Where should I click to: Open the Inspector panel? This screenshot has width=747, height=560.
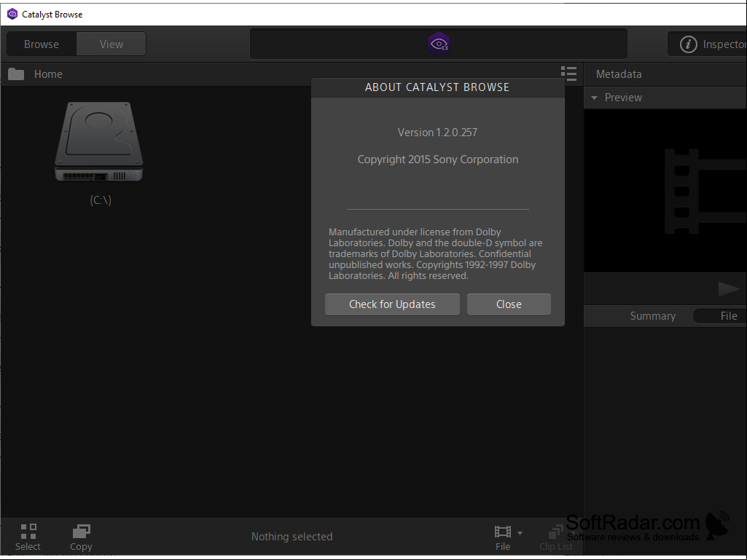708,44
